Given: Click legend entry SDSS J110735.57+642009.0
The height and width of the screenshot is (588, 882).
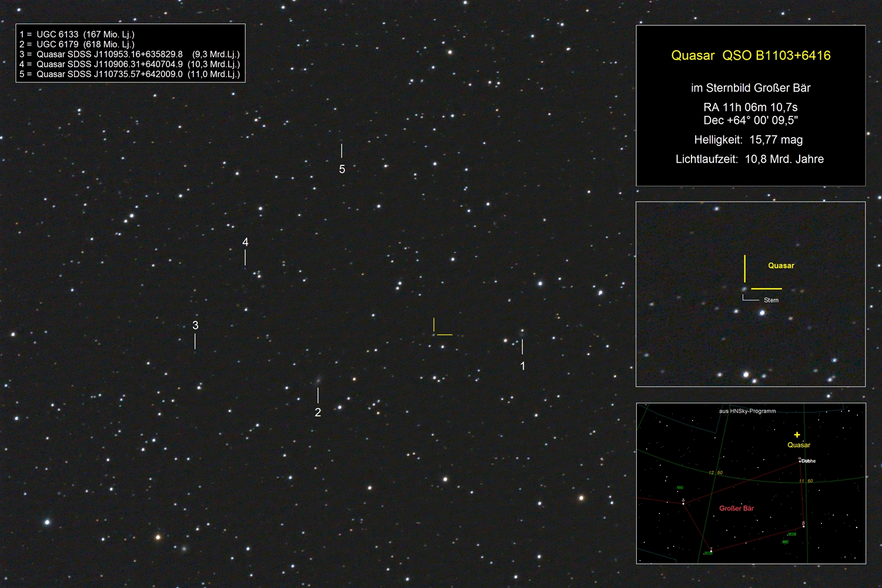Looking at the screenshot, I should point(129,74).
